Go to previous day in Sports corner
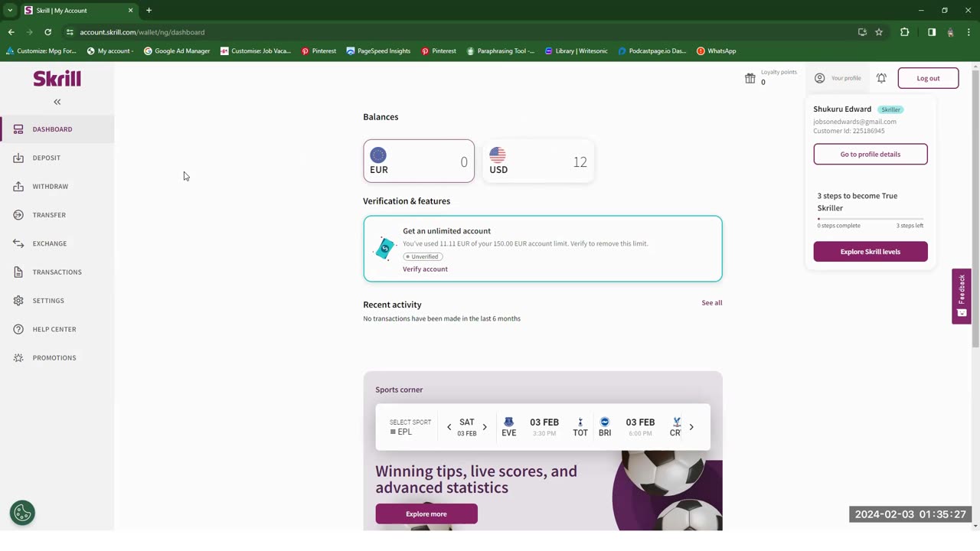 pos(449,427)
